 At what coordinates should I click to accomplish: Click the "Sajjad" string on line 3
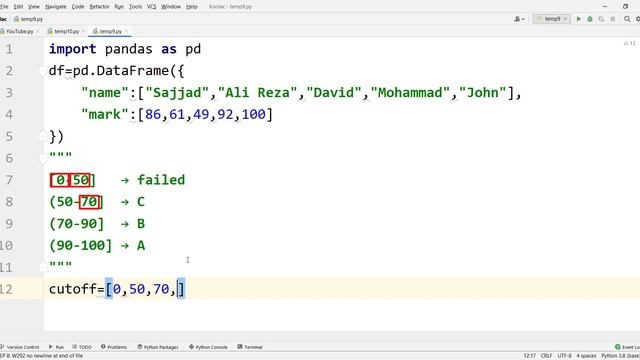pyautogui.click(x=178, y=93)
